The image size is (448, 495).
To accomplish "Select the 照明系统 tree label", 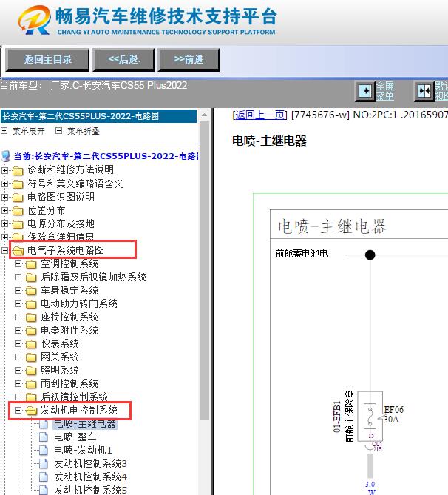I will point(60,370).
